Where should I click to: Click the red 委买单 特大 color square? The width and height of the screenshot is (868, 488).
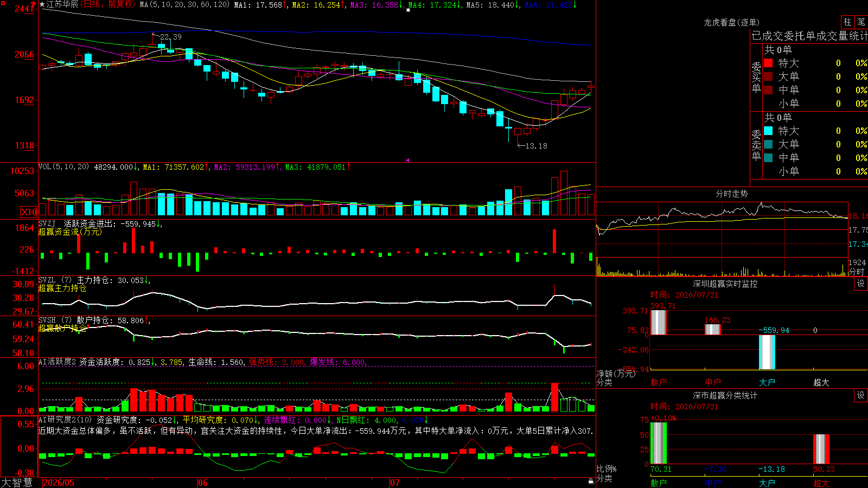[x=768, y=63]
